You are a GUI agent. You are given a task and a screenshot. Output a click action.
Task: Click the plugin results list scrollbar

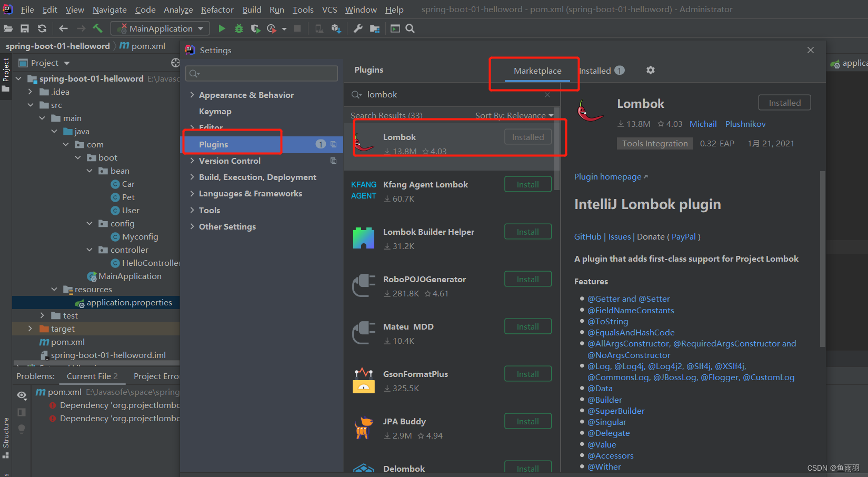click(557, 147)
